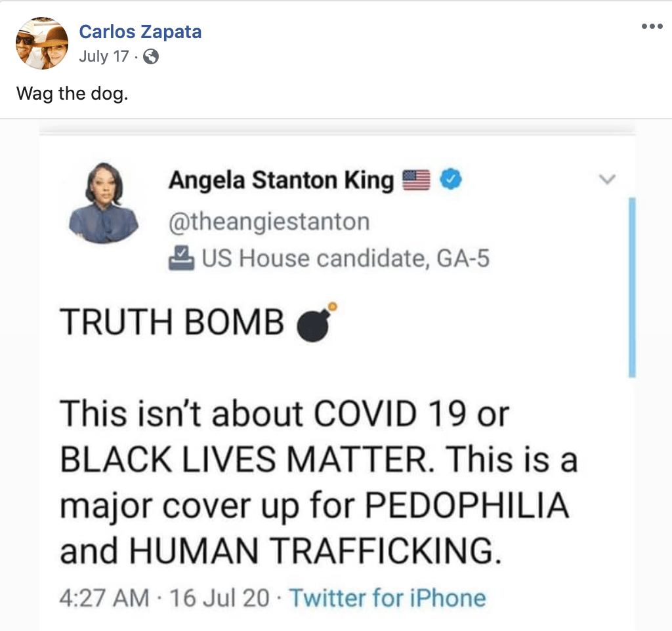
Task: Click the American flag emoji
Action: [x=416, y=180]
